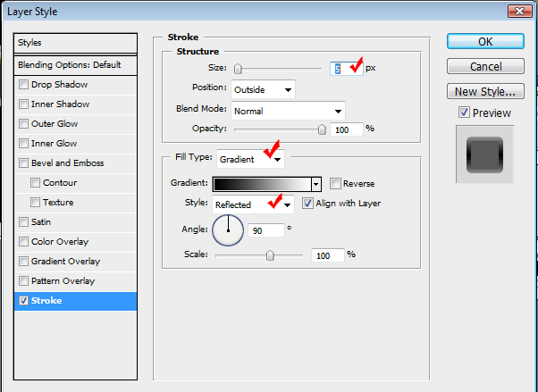Click the Angle degrees input field
Viewport: 538px width, 392px height.
pos(266,230)
